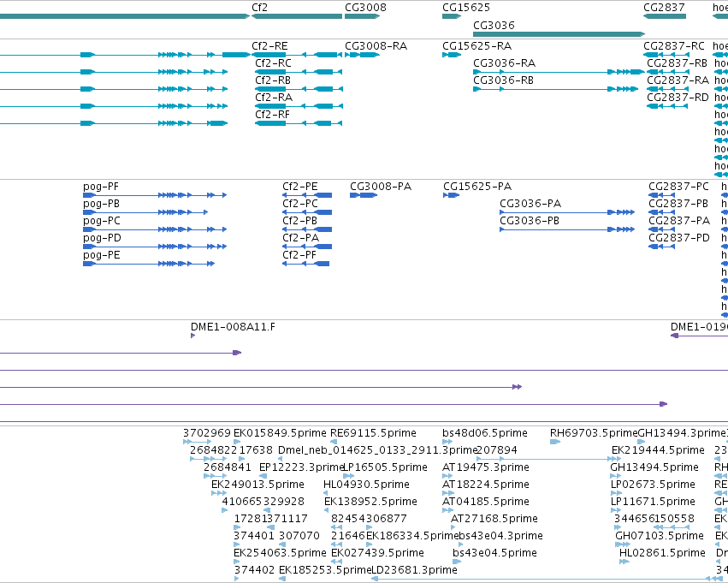This screenshot has width=728, height=583.
Task: Open the bs48d06.5prime EST label
Action: pos(485,433)
